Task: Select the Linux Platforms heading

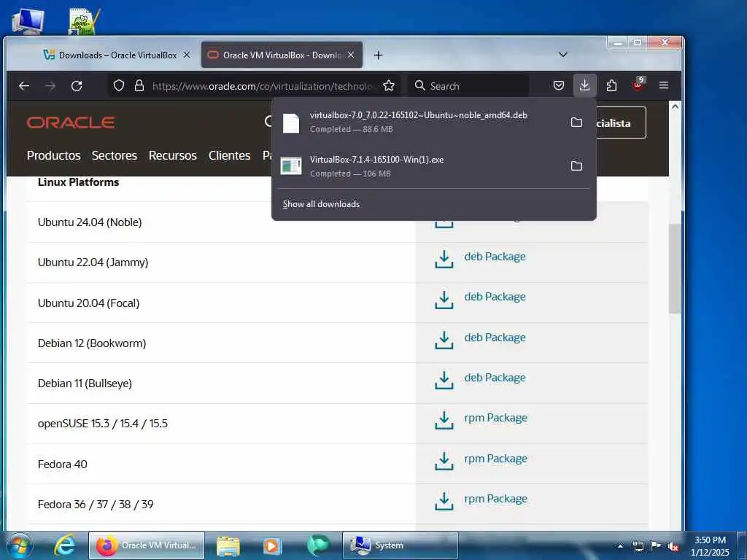Action: point(78,182)
